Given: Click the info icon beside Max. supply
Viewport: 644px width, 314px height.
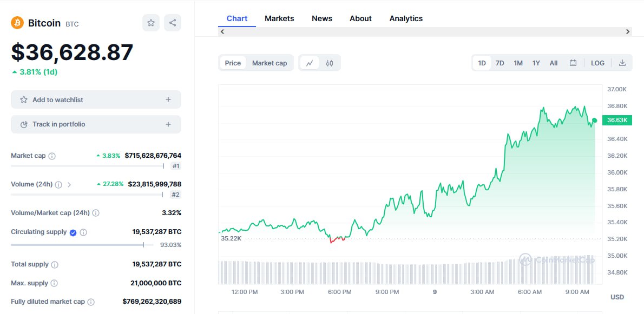Looking at the screenshot, I should (54, 283).
